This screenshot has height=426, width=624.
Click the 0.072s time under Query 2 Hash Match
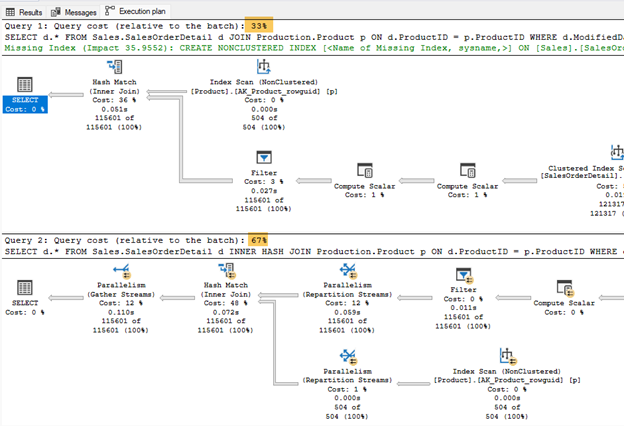pos(226,312)
